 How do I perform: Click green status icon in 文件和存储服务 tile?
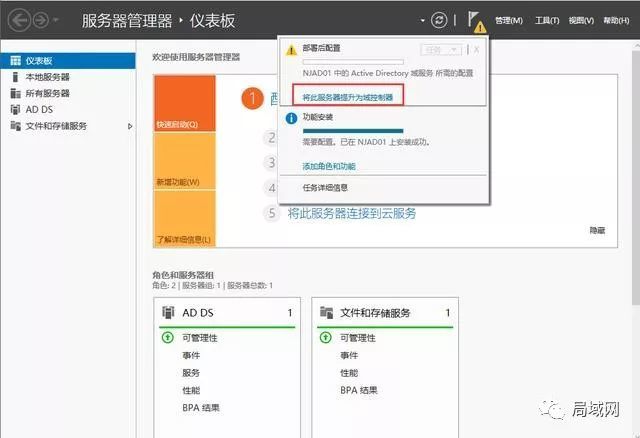326,338
